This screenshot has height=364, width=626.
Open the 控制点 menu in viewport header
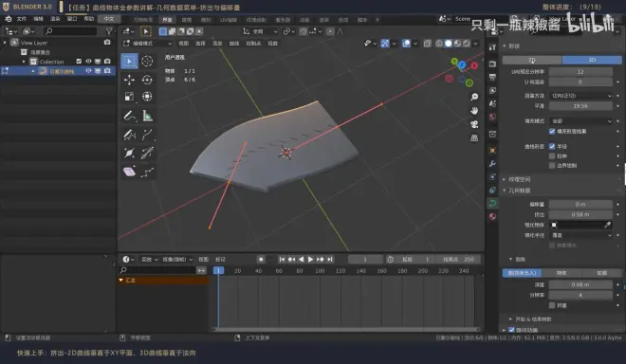(x=253, y=43)
